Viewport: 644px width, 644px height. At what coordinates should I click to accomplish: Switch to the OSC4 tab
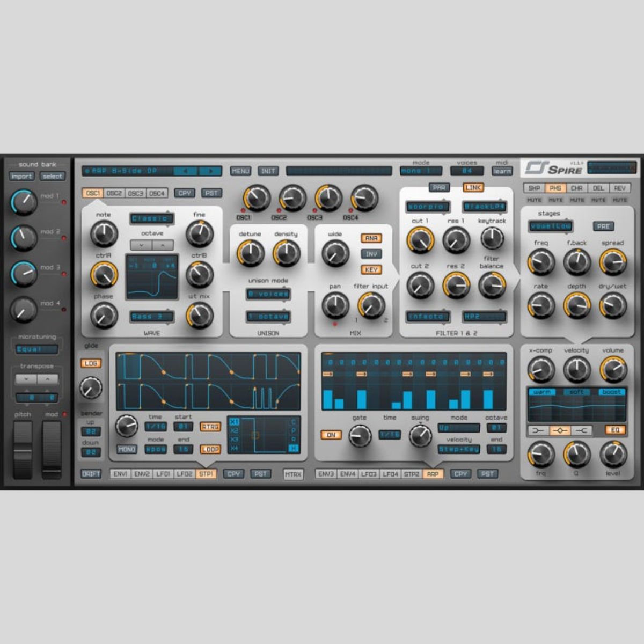pos(157,193)
